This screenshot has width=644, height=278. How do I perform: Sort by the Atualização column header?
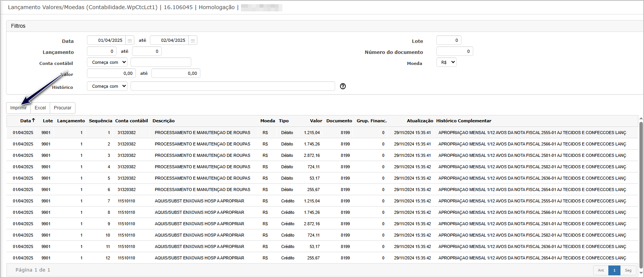click(420, 121)
